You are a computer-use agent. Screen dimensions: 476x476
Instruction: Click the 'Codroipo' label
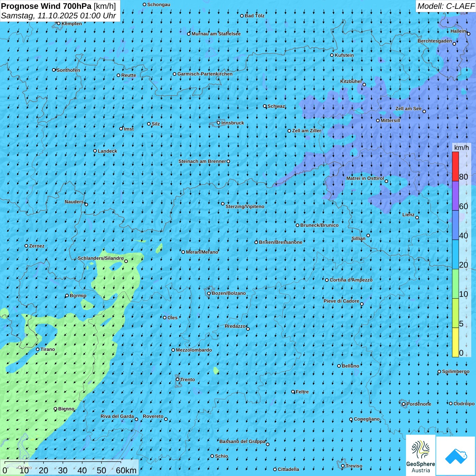click(x=464, y=404)
